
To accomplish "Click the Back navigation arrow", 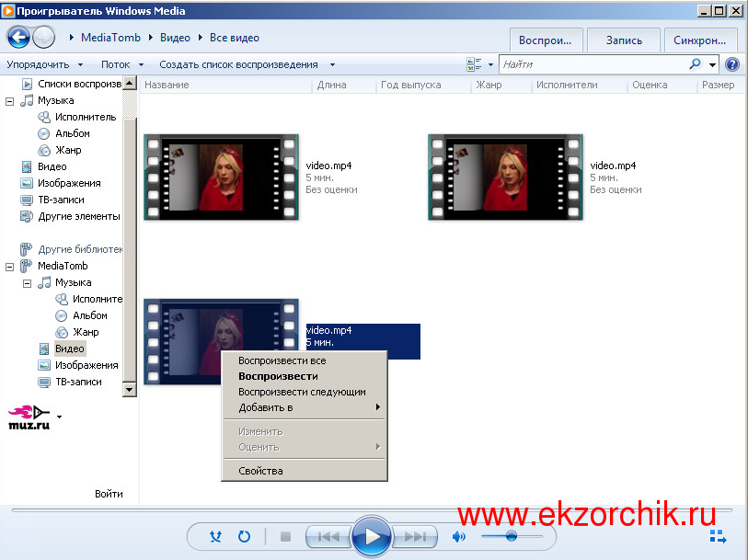I will (x=18, y=37).
